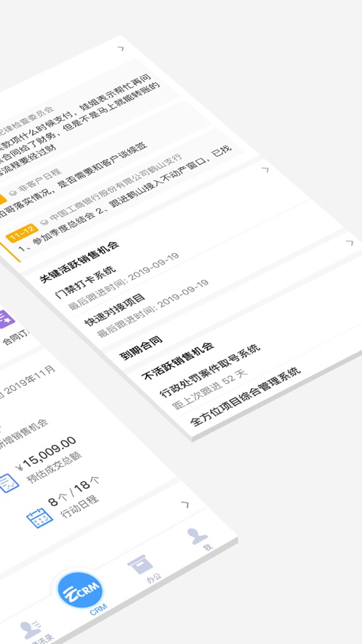Open the round blue CRM button
The image size is (362, 644).
click(80, 589)
